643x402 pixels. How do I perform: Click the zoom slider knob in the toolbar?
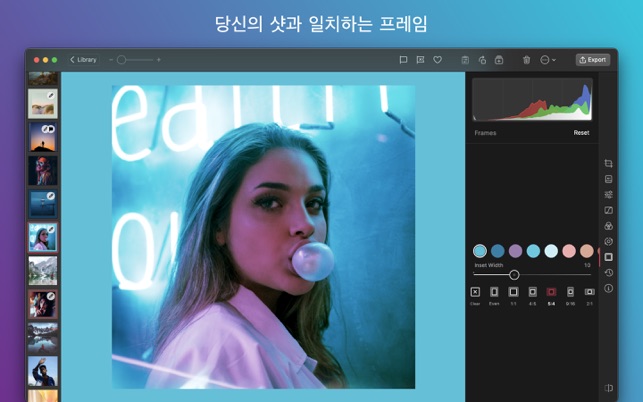[x=121, y=60]
